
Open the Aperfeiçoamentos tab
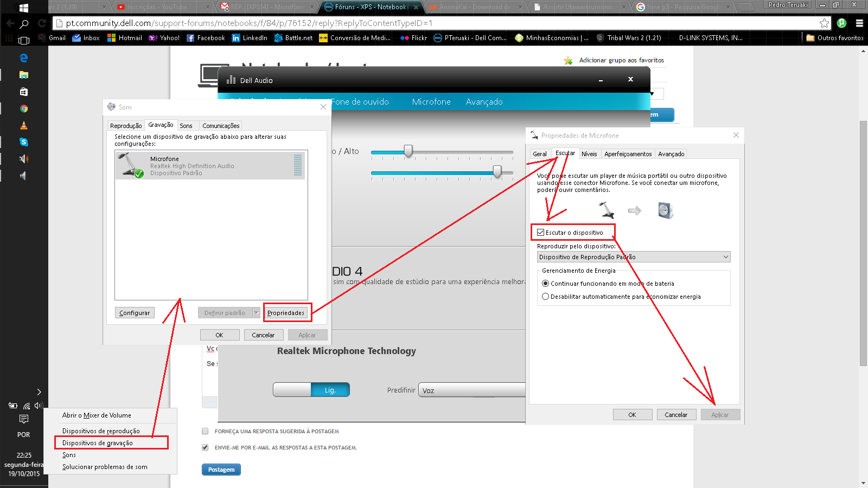click(x=628, y=154)
